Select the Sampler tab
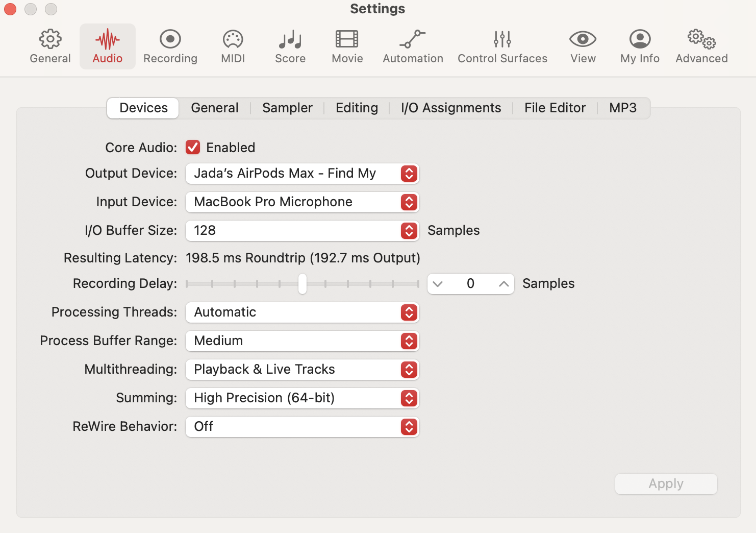Viewport: 756px width, 533px height. pyautogui.click(x=287, y=108)
